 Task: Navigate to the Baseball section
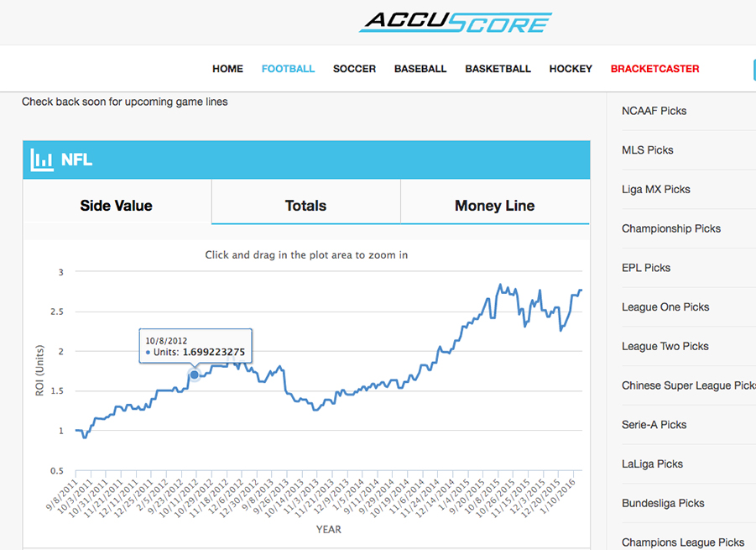[420, 69]
